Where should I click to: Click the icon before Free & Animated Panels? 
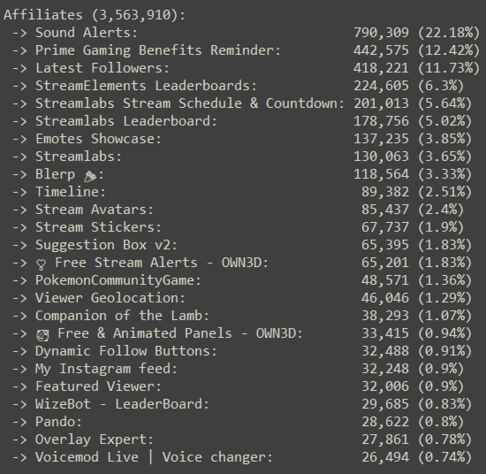pyautogui.click(x=42, y=335)
